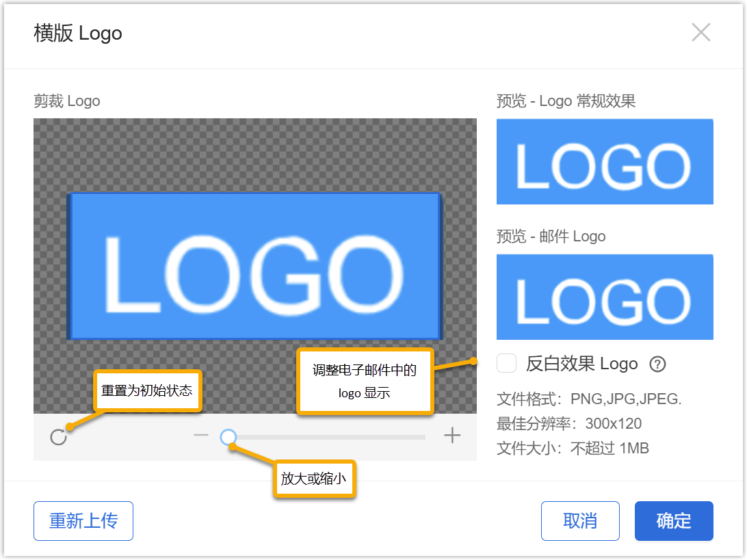Click the 文件格式 PNG,JPG,JPEG text
The width and height of the screenshot is (747, 560).
[589, 399]
